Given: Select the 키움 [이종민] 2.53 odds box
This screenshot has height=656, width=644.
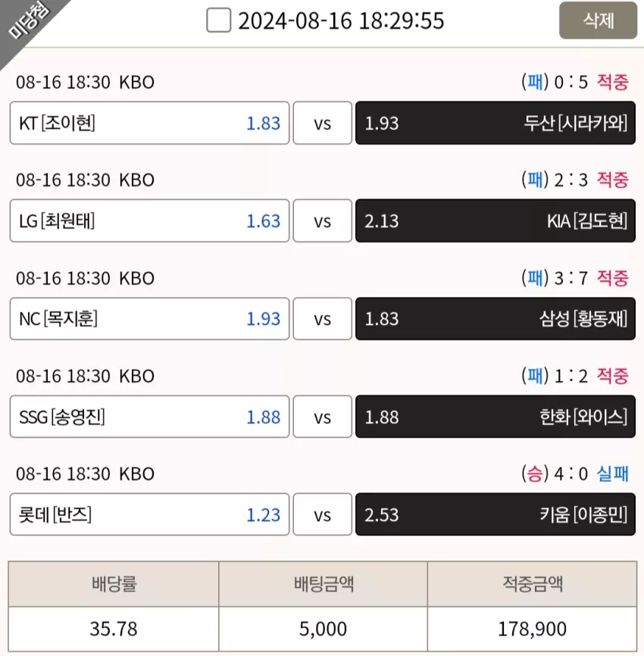Looking at the screenshot, I should 495,514.
